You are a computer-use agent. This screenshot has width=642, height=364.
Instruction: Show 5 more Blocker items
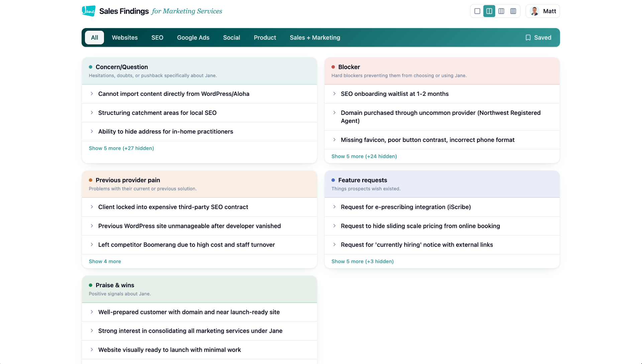[364, 156]
